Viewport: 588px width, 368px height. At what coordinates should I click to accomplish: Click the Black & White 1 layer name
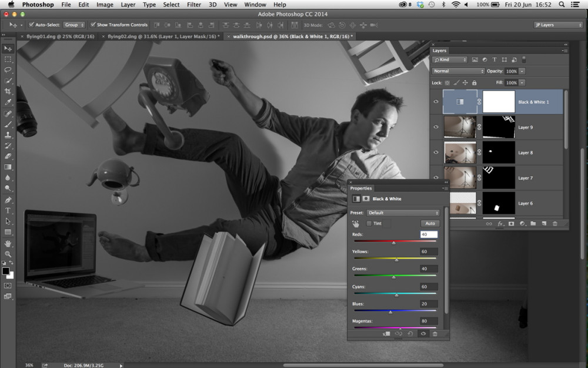pos(533,102)
